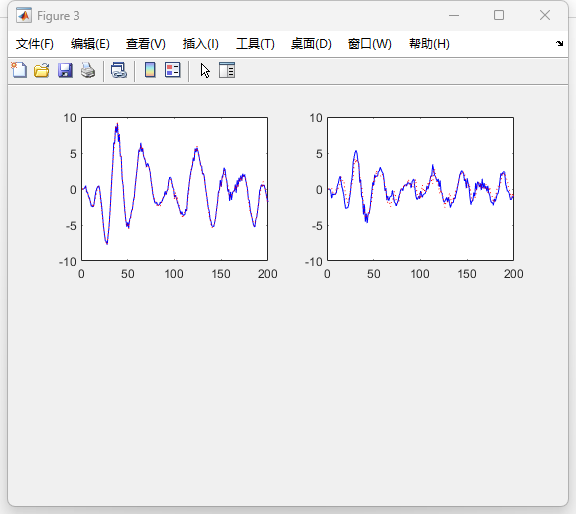Screen dimensions: 576x514
Task: Save the figure using floppy disk icon
Action: tap(65, 70)
